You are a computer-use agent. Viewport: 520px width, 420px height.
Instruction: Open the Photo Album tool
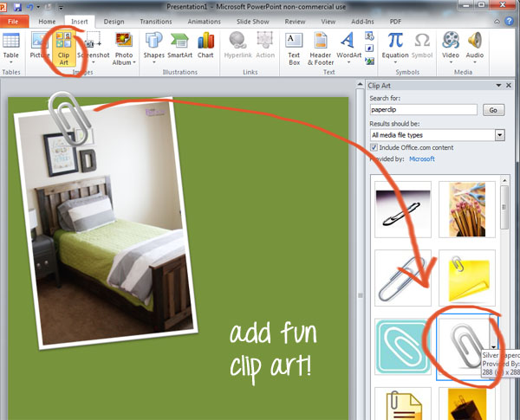[x=124, y=48]
